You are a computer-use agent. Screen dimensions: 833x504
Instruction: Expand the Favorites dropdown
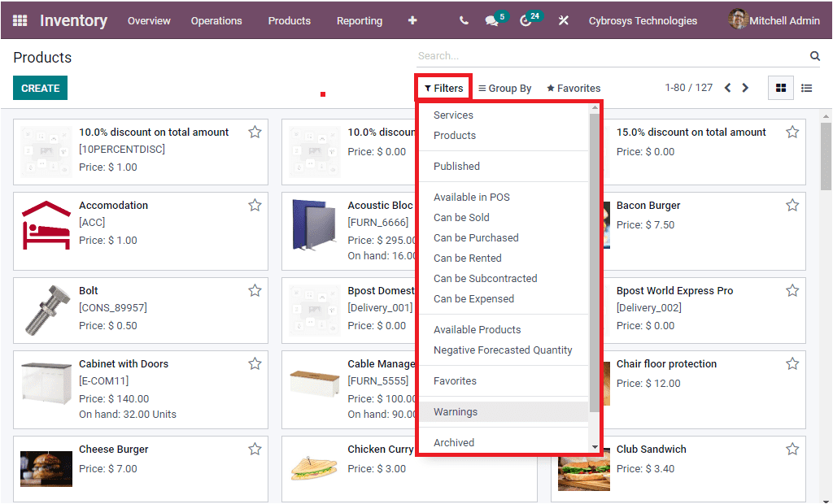coord(574,87)
